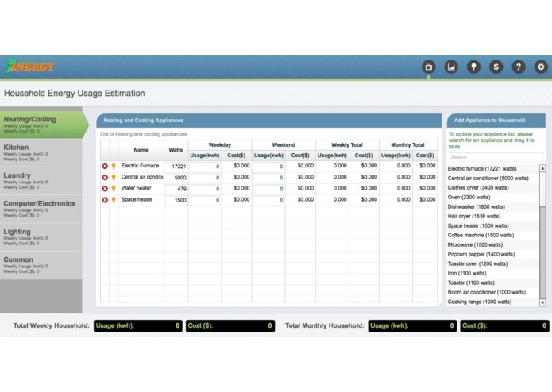Open the chart statistics icon

click(451, 67)
